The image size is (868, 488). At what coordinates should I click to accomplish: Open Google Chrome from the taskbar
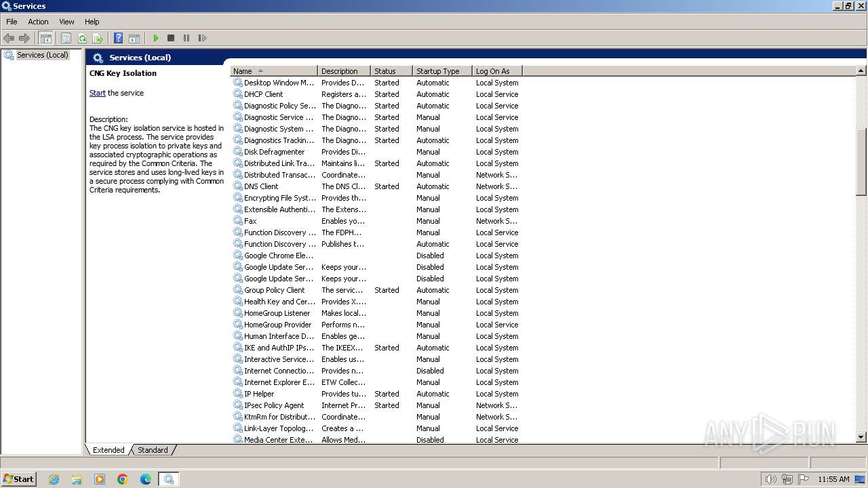(123, 479)
